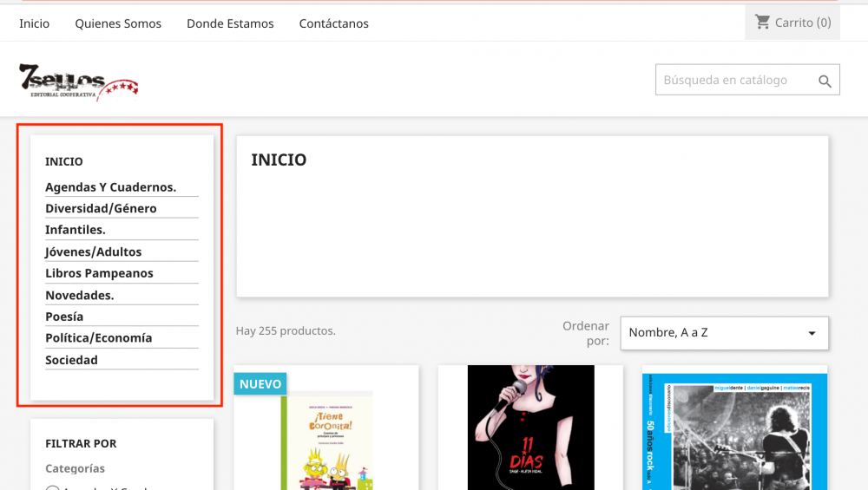
Task: Open the 11 Días book cover
Action: point(531,428)
